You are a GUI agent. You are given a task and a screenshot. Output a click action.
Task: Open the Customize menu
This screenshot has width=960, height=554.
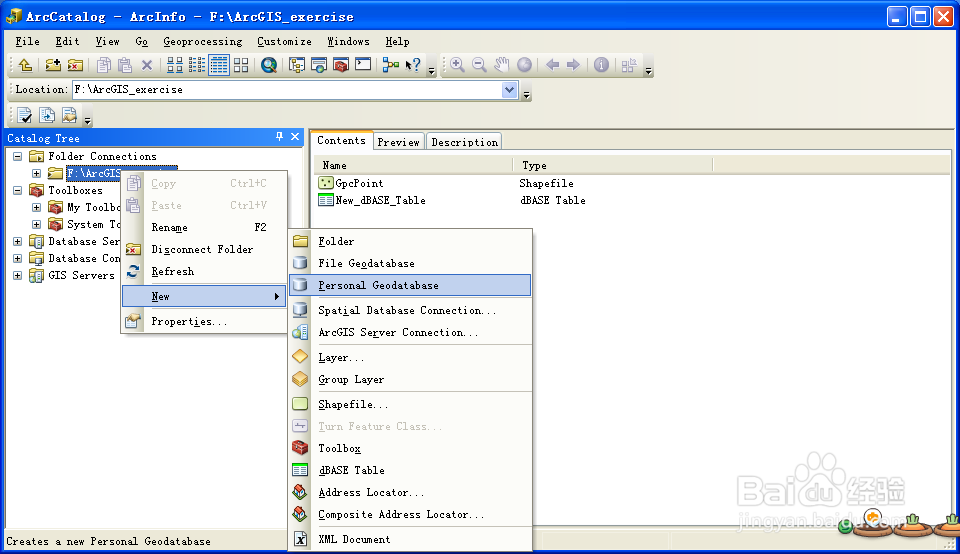(x=284, y=42)
